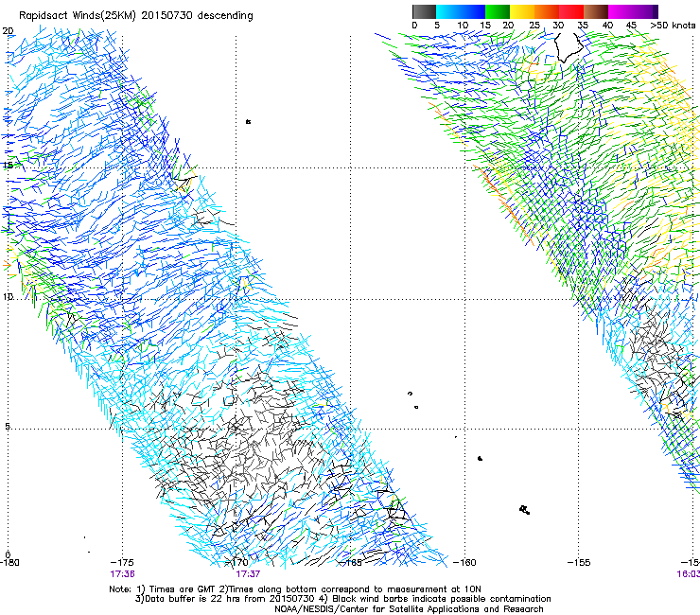Click the green 15-20 knots legend swatch
The image size is (700, 615).
coord(498,11)
